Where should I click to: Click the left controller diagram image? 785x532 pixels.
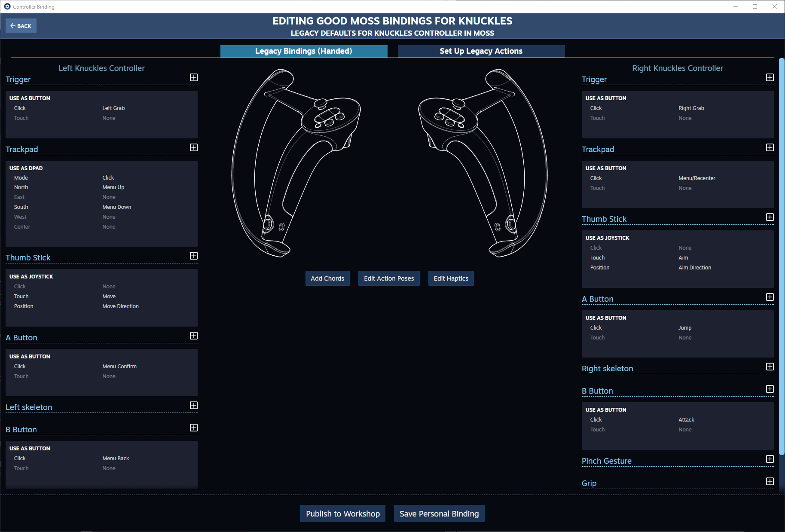(x=296, y=163)
